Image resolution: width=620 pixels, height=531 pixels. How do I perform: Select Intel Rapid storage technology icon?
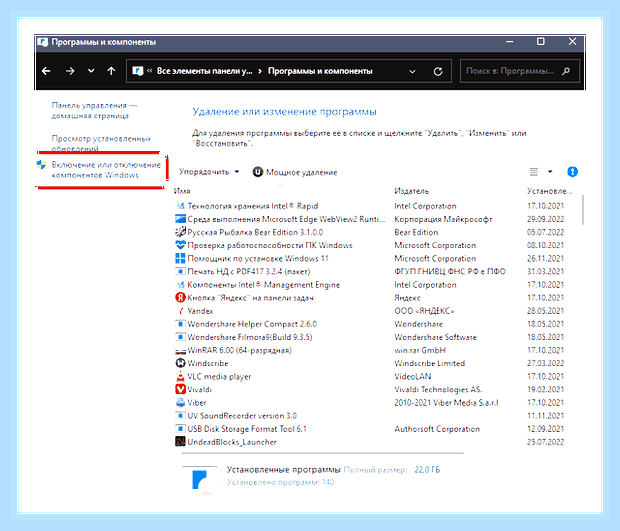(180, 206)
